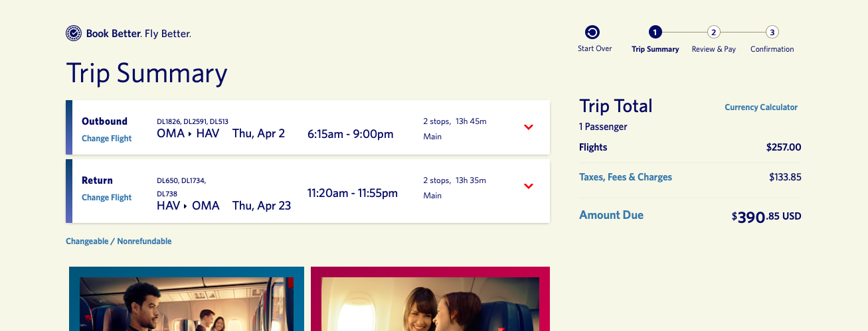Click the Review & Pay step label
The image size is (868, 331).
pyautogui.click(x=713, y=49)
